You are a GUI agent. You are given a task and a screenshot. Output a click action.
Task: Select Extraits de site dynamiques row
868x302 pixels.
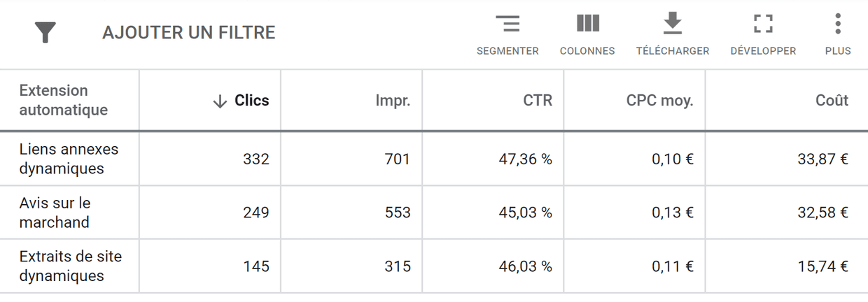pyautogui.click(x=70, y=266)
